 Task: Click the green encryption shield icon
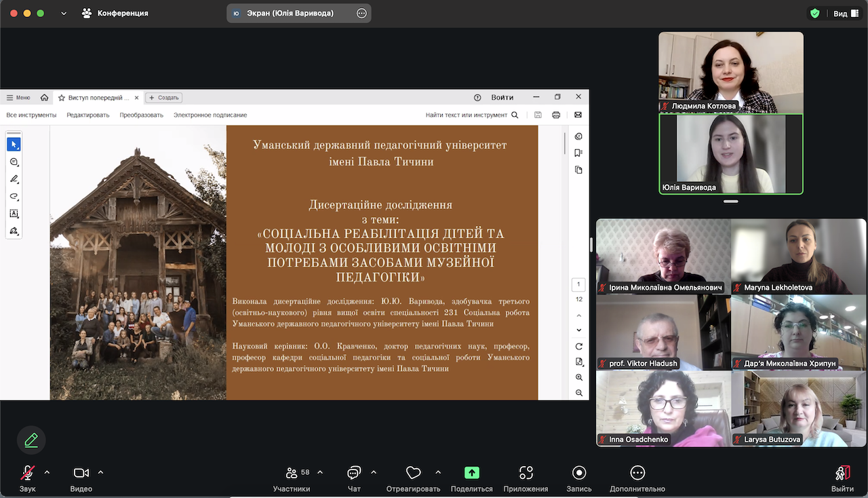(x=814, y=13)
